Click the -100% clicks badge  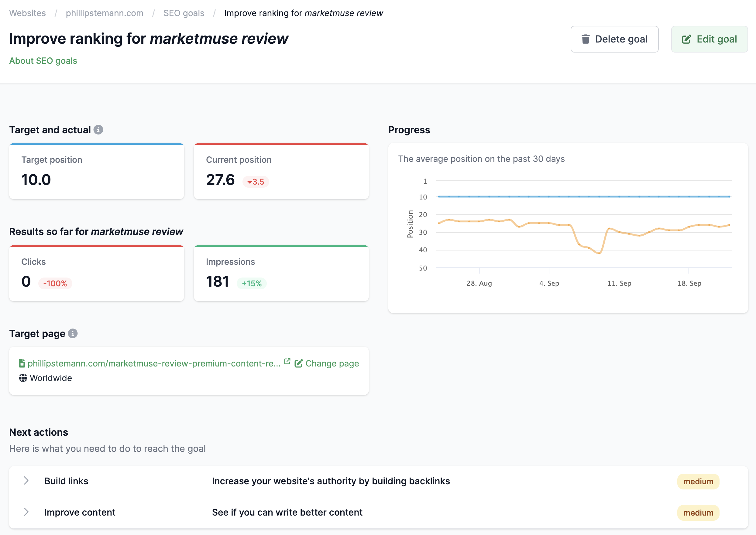coord(55,283)
